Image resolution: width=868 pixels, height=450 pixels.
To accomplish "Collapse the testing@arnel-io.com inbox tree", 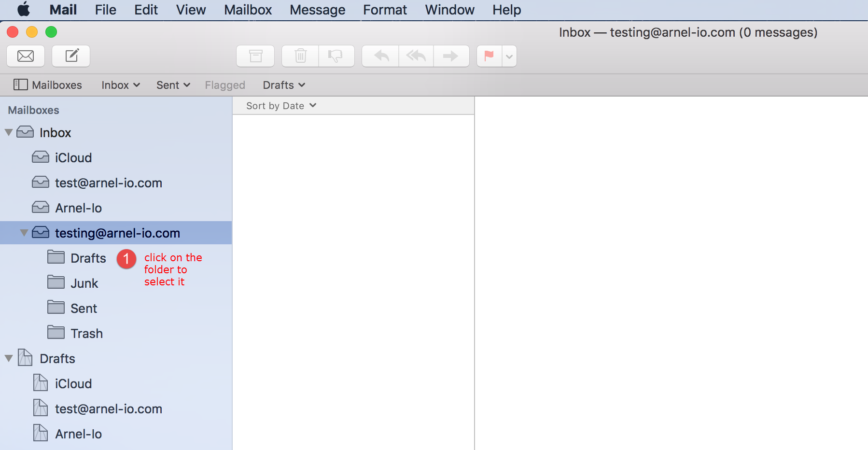I will [24, 233].
